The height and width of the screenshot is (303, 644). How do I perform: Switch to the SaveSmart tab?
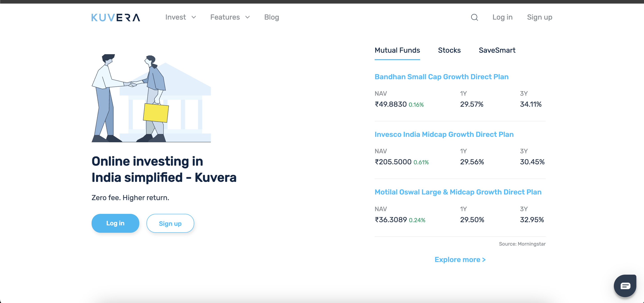tap(497, 50)
